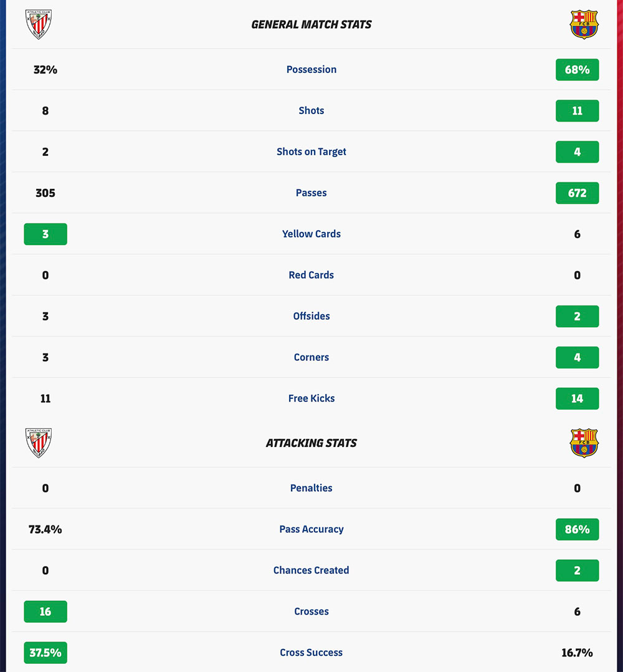Click the Pass Accuracy label

tap(311, 529)
